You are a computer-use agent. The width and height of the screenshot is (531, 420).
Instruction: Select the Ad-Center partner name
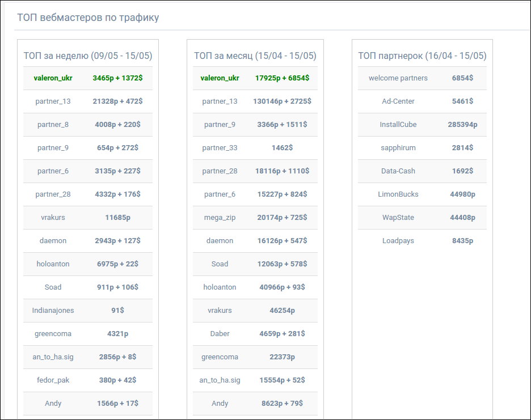click(x=398, y=101)
